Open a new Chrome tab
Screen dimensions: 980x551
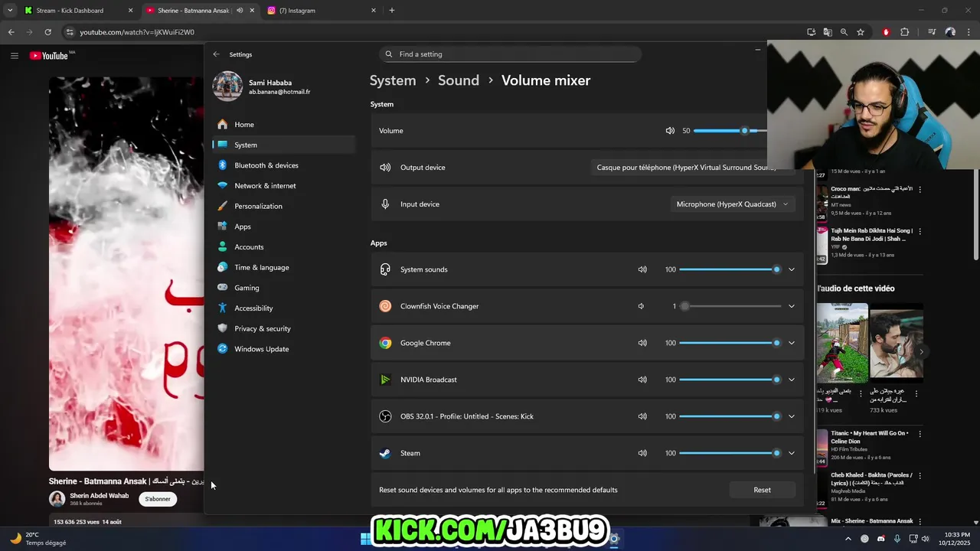point(392,11)
